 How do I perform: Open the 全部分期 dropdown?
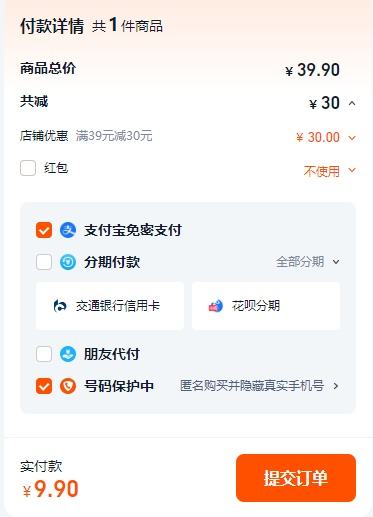(336, 262)
